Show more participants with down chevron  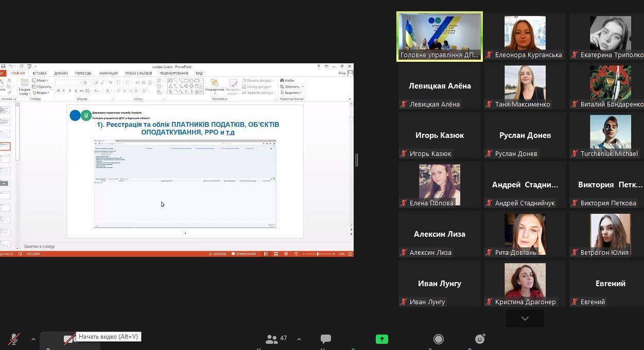click(x=525, y=319)
